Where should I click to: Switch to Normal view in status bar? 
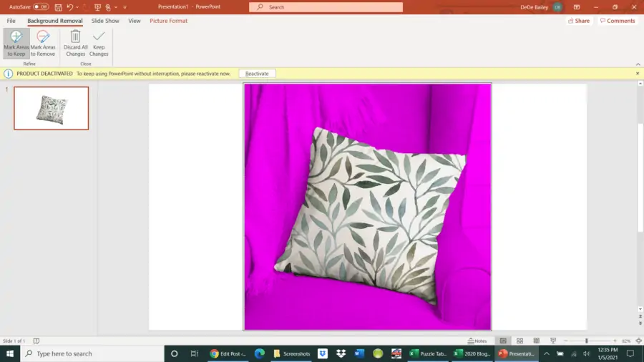click(x=503, y=341)
